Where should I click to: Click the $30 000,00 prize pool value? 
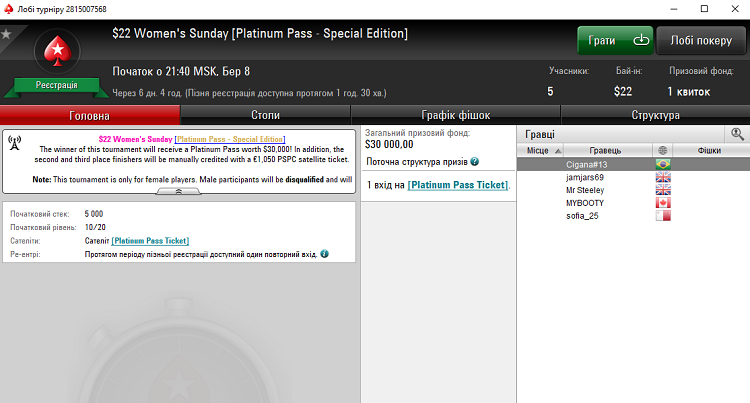click(389, 144)
